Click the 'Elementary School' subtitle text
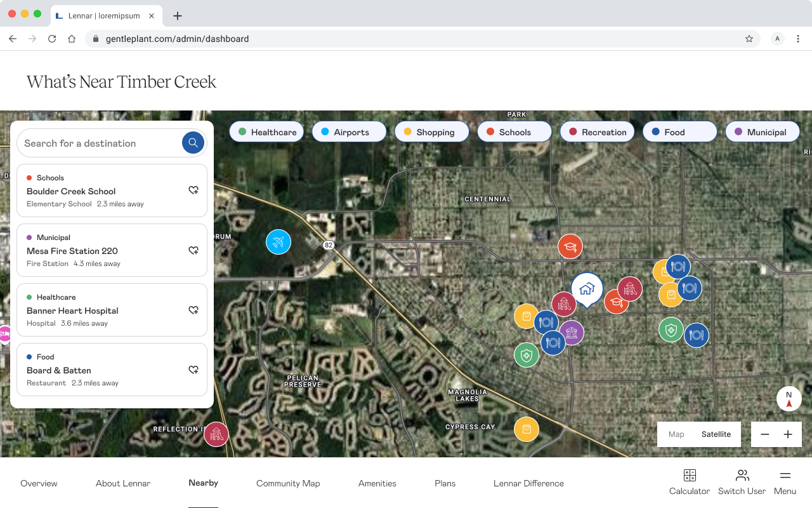Viewport: 812px width, 508px height. (59, 204)
